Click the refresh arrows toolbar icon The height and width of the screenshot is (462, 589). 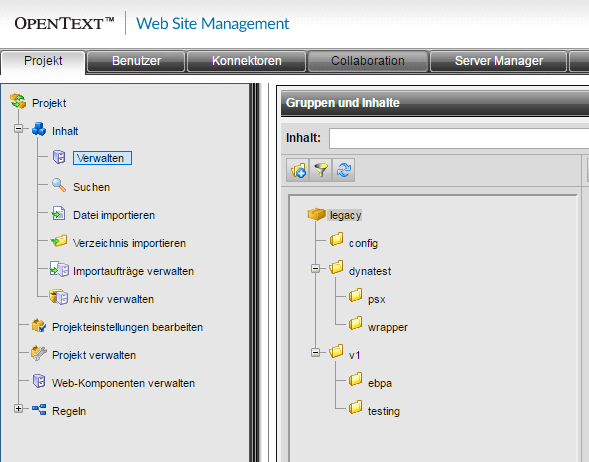(x=344, y=170)
